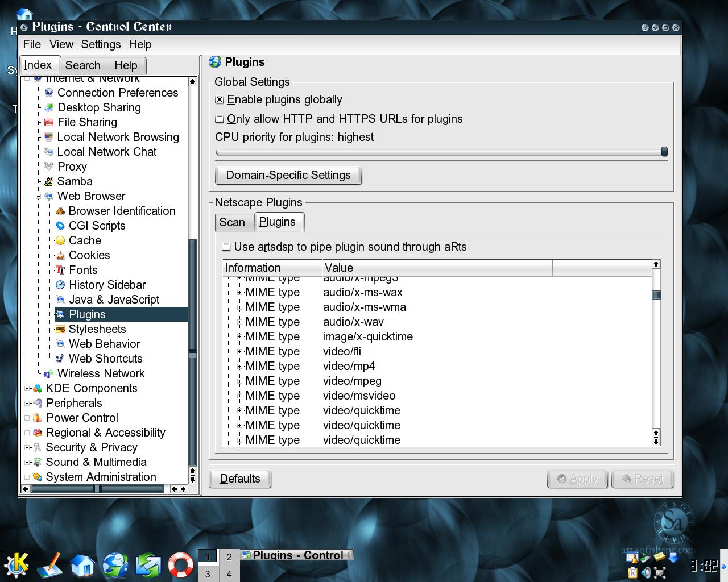Open the K menu launcher in the panel
Image resolution: width=728 pixels, height=582 pixels.
coord(16,565)
